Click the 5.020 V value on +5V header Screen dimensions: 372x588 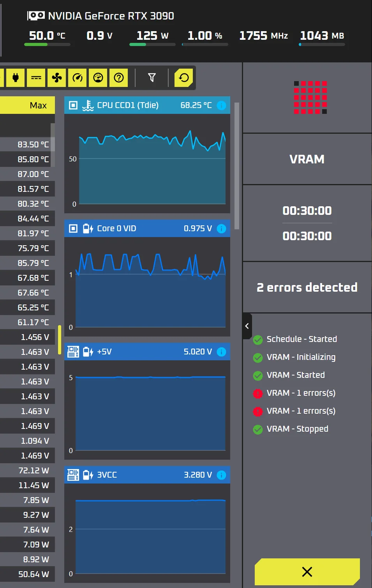tap(198, 352)
